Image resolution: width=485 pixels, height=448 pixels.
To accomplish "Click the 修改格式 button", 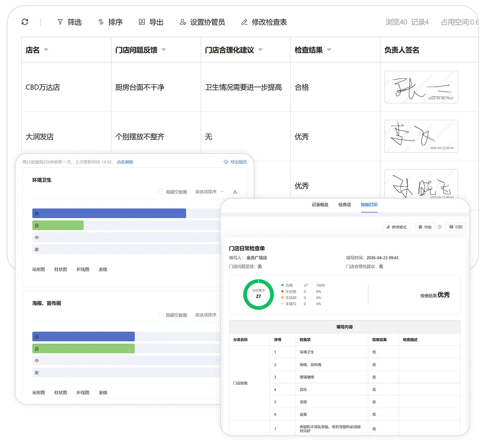I will click(x=397, y=227).
